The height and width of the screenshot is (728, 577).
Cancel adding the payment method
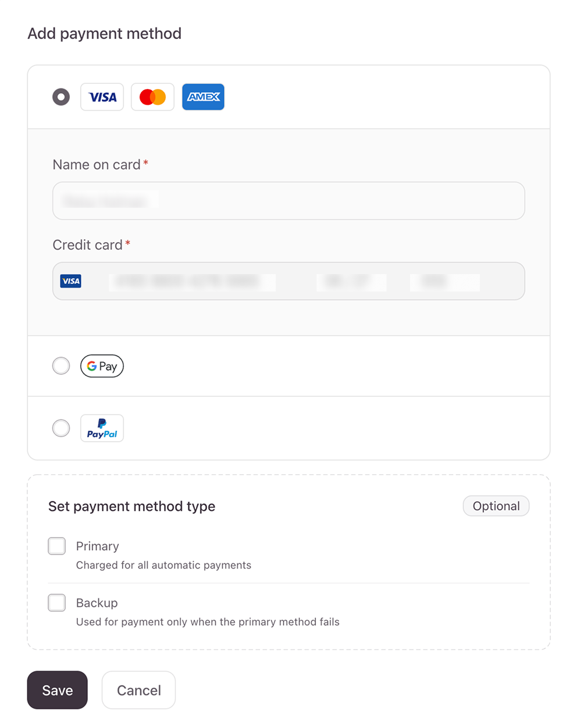coord(138,690)
